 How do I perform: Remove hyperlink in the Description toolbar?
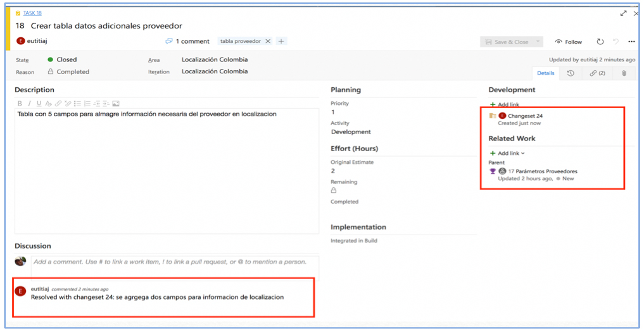pyautogui.click(x=68, y=104)
